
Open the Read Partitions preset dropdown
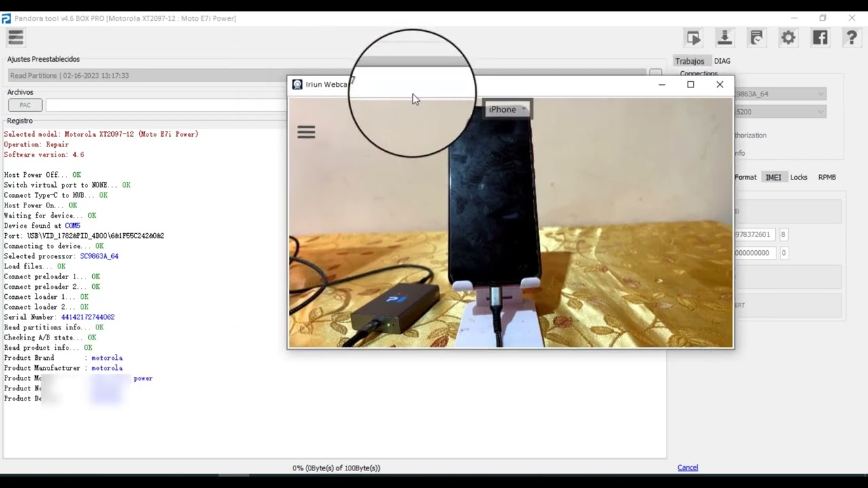pyautogui.click(x=327, y=75)
